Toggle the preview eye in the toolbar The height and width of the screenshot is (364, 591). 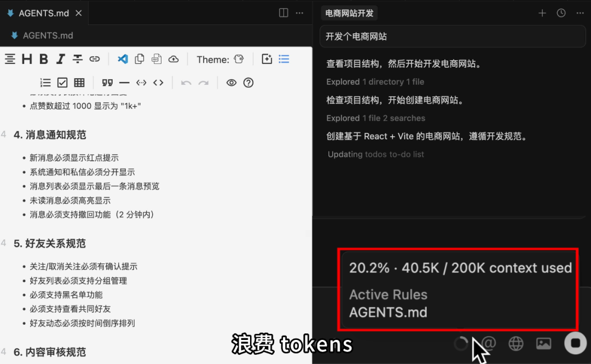point(231,82)
